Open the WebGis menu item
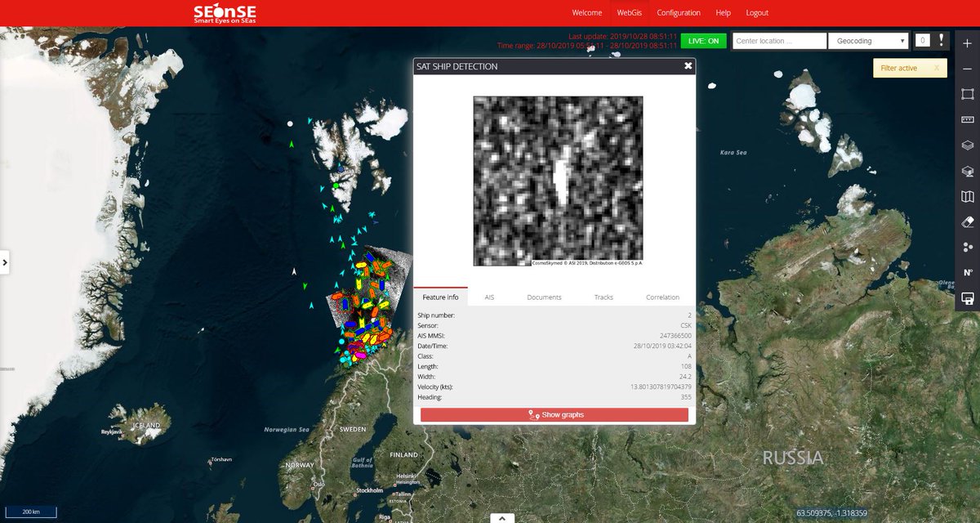 (629, 13)
